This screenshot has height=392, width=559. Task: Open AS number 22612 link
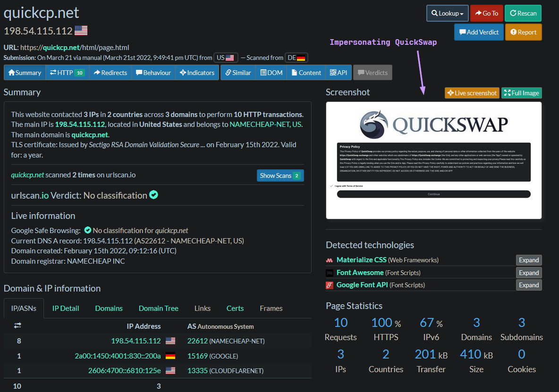click(x=197, y=341)
